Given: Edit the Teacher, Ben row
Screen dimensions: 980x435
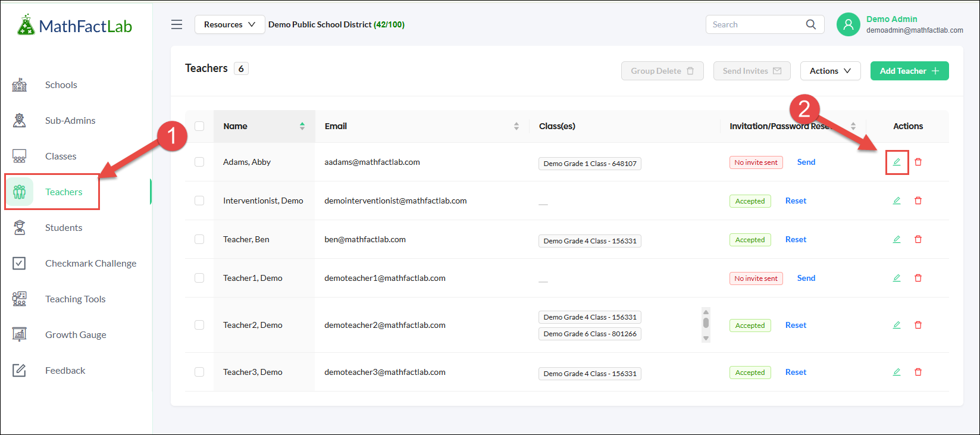Looking at the screenshot, I should click(897, 239).
